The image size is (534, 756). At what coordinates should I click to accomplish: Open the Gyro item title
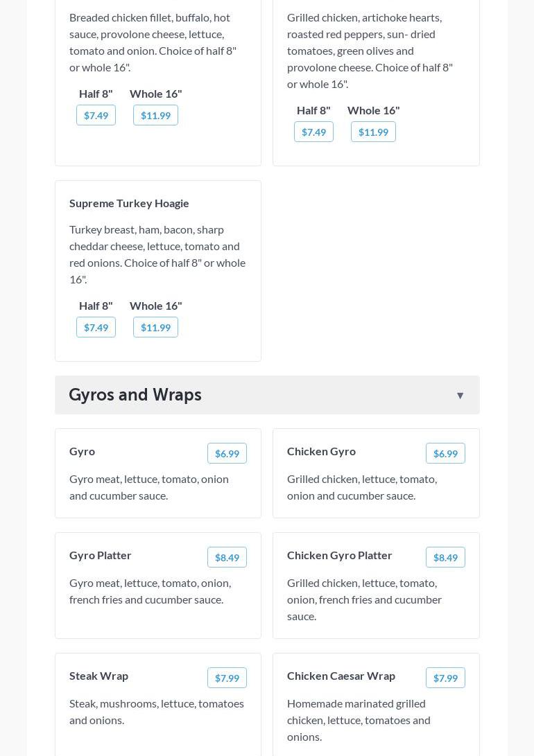pyautogui.click(x=82, y=451)
